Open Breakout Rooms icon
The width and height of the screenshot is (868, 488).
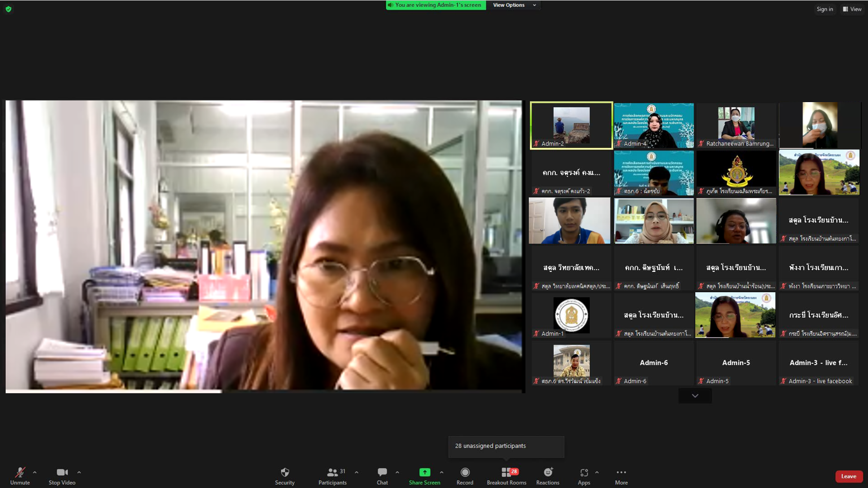[x=506, y=472]
